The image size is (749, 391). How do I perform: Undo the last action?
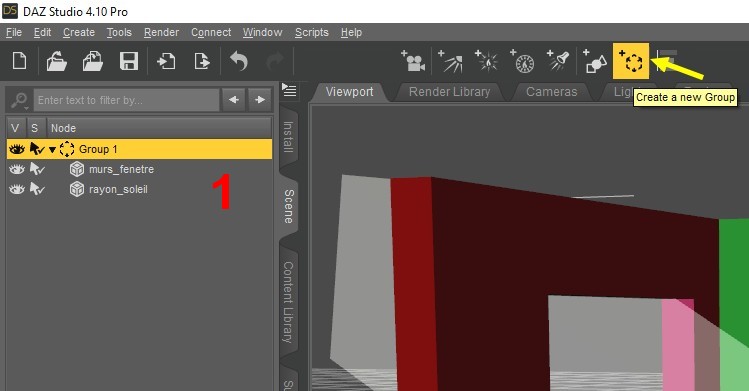[239, 62]
